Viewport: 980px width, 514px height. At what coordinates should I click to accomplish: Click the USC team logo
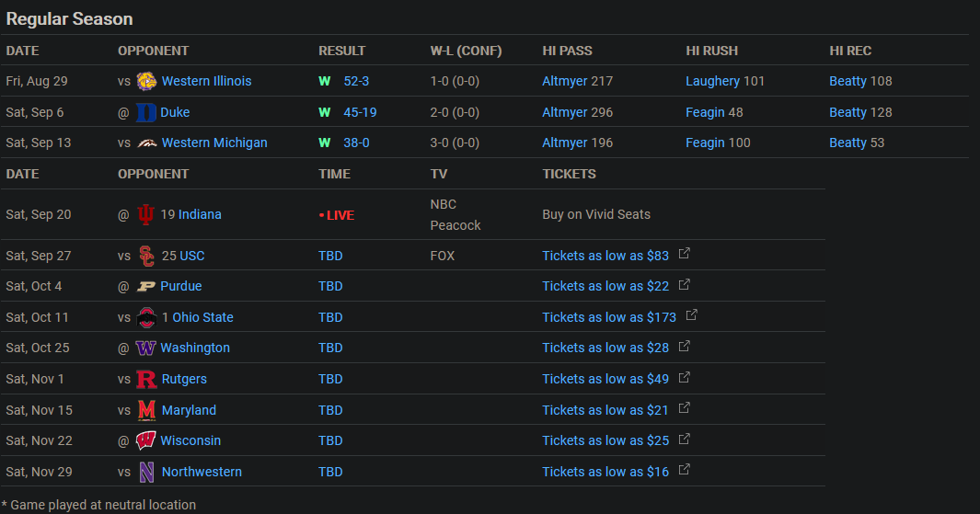(146, 256)
